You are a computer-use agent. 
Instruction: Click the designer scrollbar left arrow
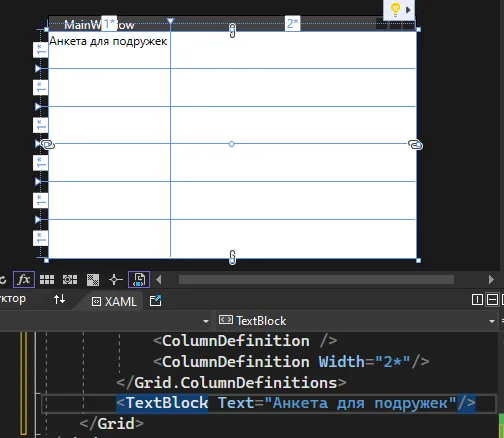click(x=159, y=279)
